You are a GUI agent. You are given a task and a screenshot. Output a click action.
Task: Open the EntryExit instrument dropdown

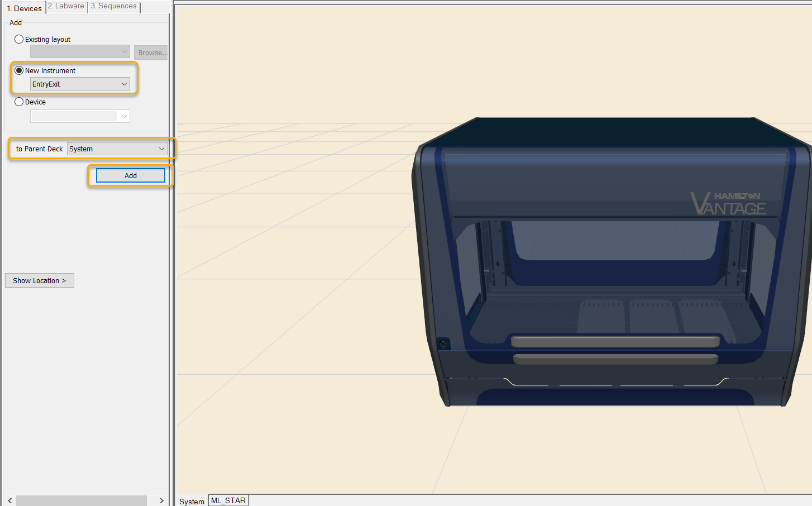pos(80,84)
